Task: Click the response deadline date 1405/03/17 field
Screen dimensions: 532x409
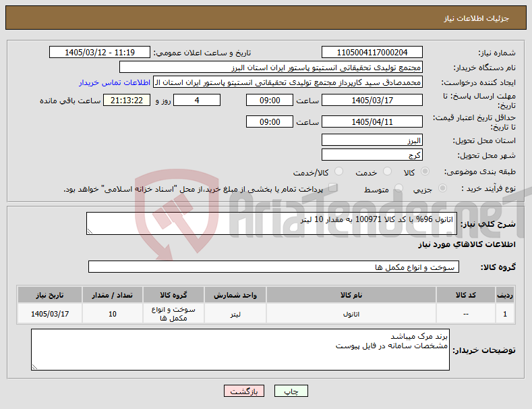Action: (372, 100)
